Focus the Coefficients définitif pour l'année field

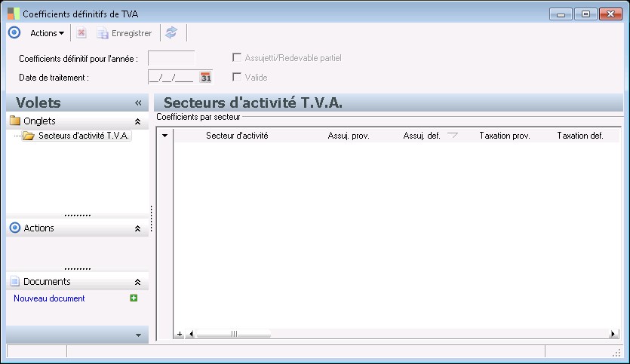point(171,59)
